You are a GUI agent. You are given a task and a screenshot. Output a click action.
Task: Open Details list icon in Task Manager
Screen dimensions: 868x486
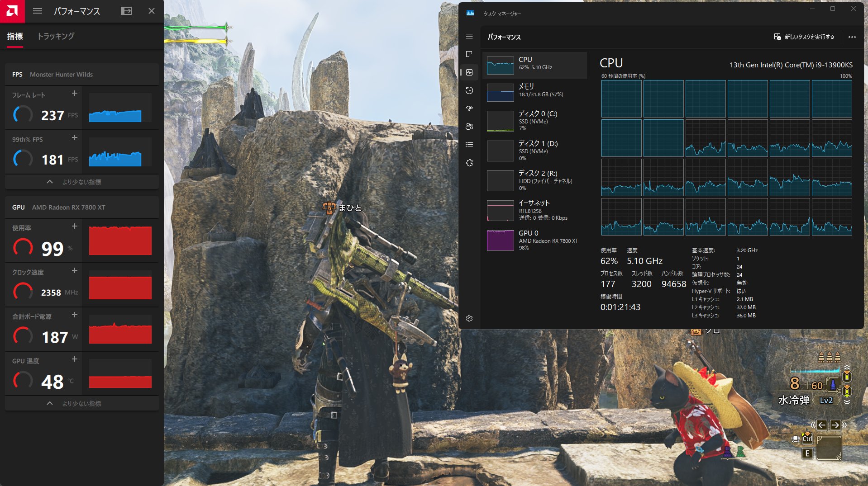coord(469,145)
